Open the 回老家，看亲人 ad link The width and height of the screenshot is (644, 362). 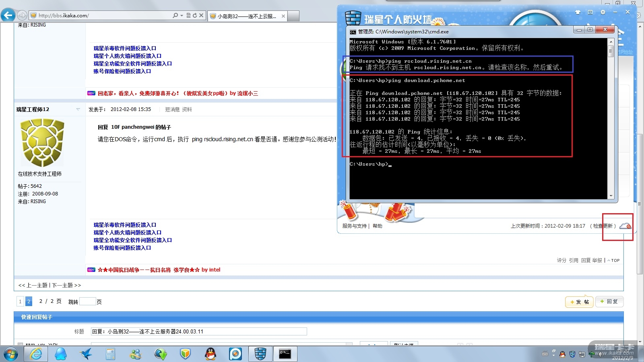pos(178,93)
